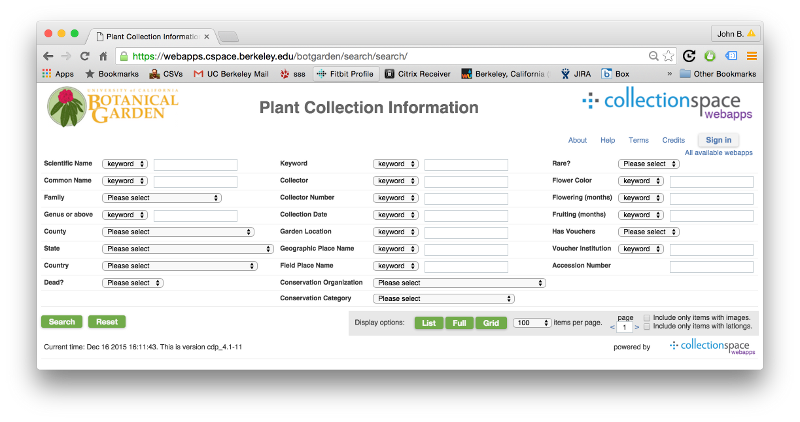Open the Family Please select dropdown
This screenshot has width=800, height=422.
pyautogui.click(x=162, y=198)
